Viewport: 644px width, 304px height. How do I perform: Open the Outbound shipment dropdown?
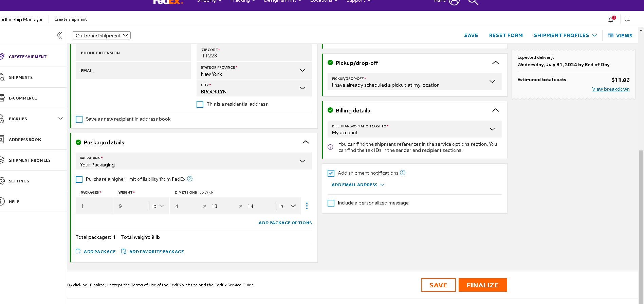(x=102, y=35)
